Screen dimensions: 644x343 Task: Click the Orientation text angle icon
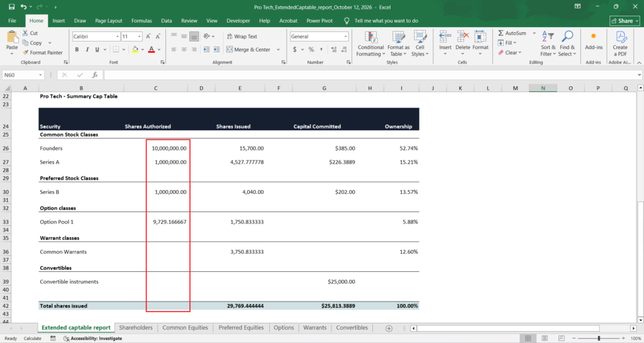coord(206,37)
